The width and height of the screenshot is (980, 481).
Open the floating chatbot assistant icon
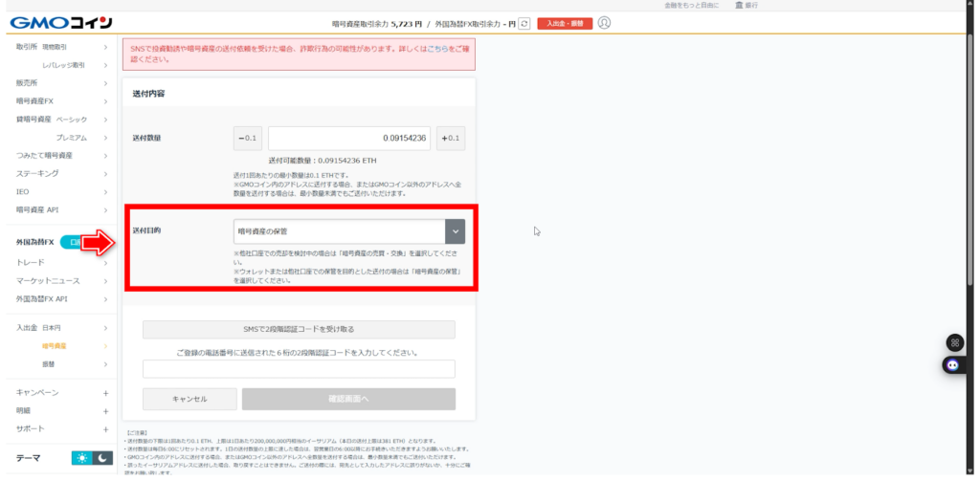pyautogui.click(x=953, y=364)
